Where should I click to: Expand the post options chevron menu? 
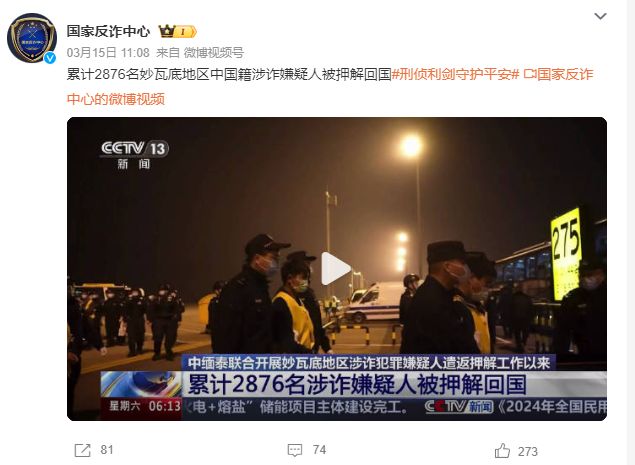point(600,16)
